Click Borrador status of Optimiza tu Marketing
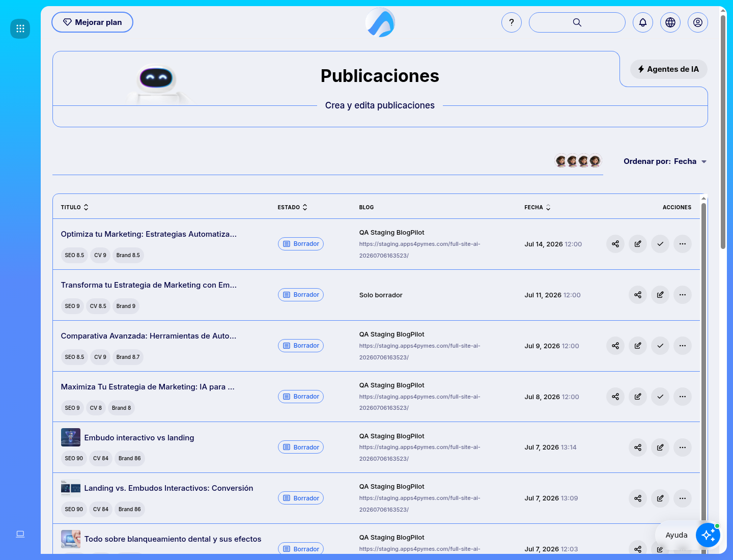 (301, 244)
